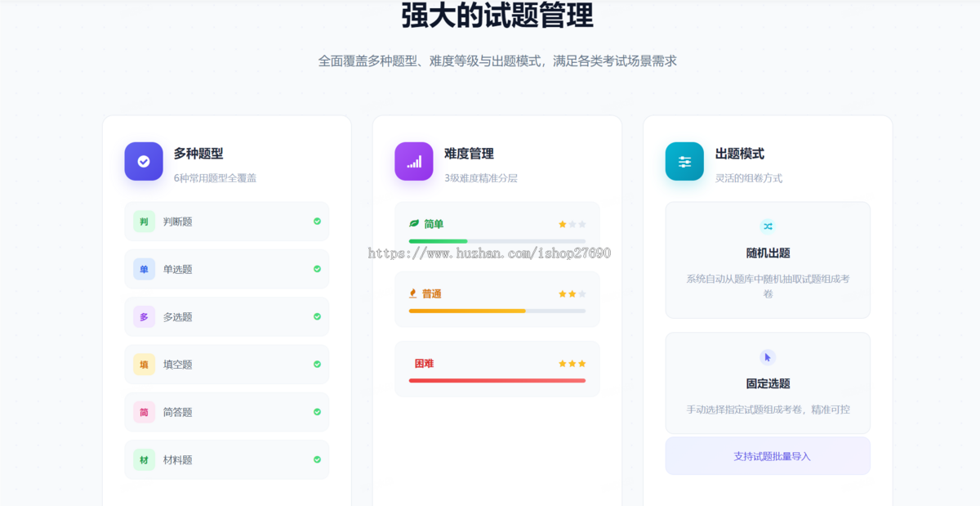Click the 3级难度精准分层 subtitle
Screen dimensions: 980x506
point(481,177)
